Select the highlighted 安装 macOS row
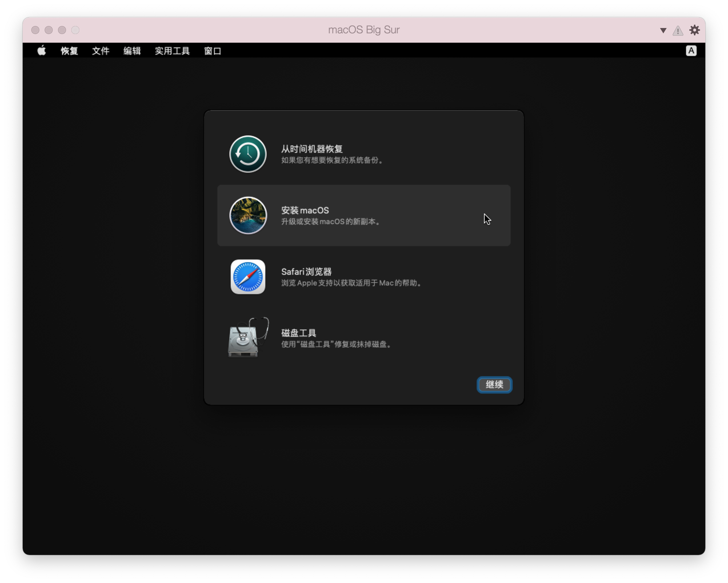Image resolution: width=728 pixels, height=583 pixels. pyautogui.click(x=364, y=215)
